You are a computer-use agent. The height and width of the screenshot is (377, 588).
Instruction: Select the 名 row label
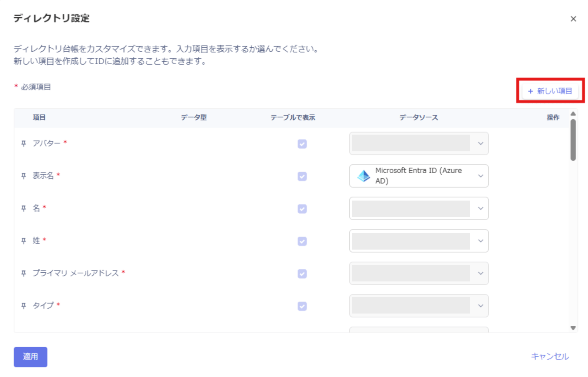tap(36, 208)
